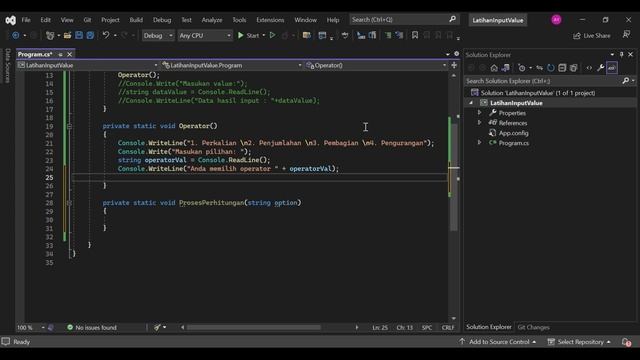This screenshot has width=640, height=360.
Task: Click the Search (Ctrl+Q) box
Action: (x=403, y=20)
